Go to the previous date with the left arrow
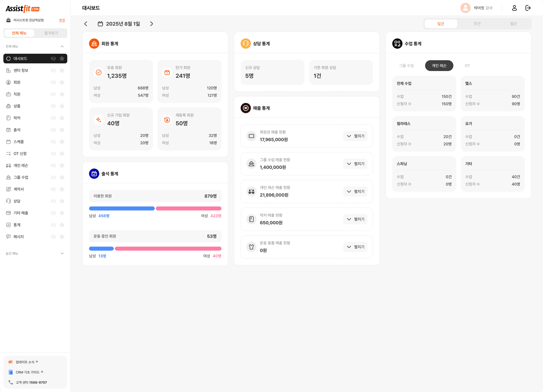543x392 pixels. (x=86, y=24)
